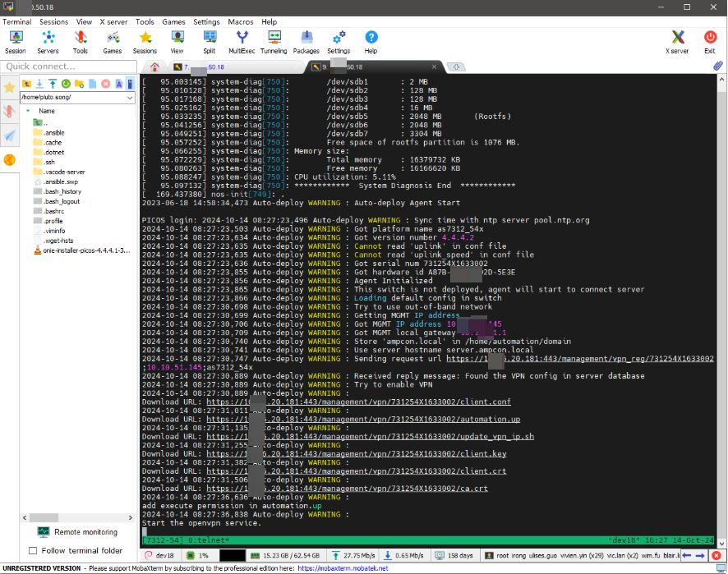Image resolution: width=728 pixels, height=574 pixels.
Task: Expand the remote path dropdown
Action: point(130,98)
